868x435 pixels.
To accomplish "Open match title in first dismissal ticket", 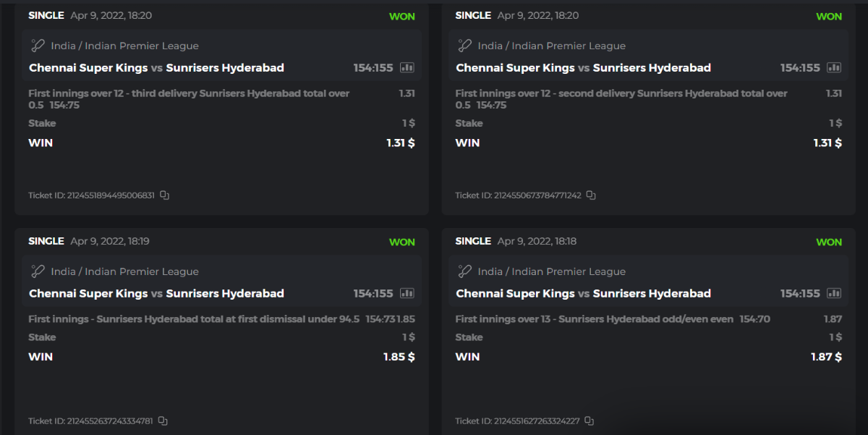I will pos(156,294).
